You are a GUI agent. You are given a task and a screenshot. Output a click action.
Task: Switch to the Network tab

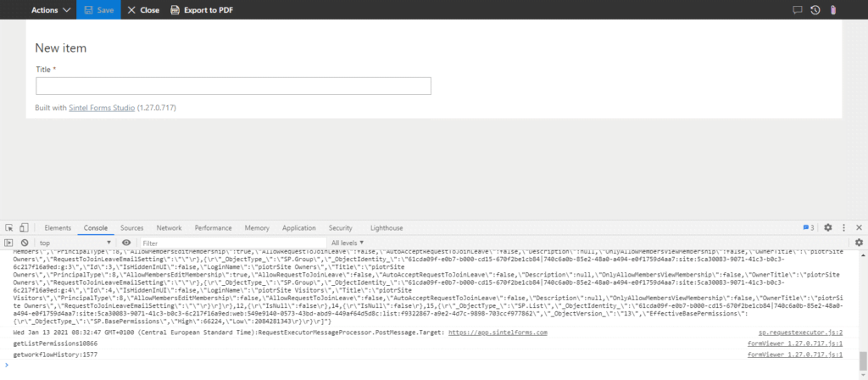point(169,228)
